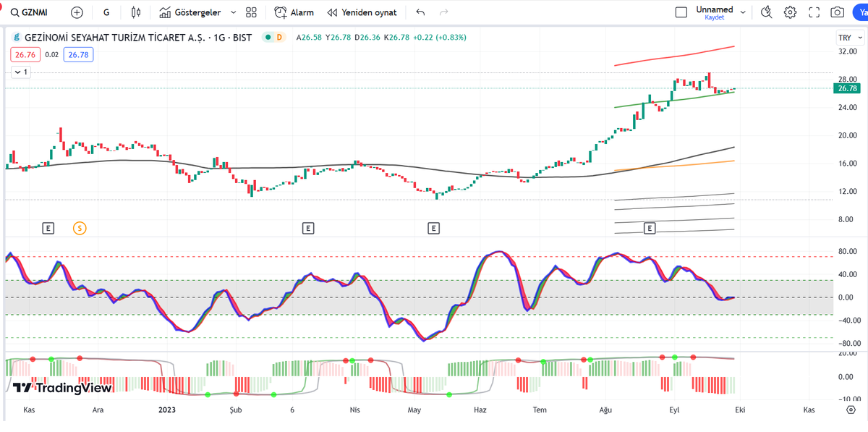Enter fullscreen chart mode

tap(814, 12)
